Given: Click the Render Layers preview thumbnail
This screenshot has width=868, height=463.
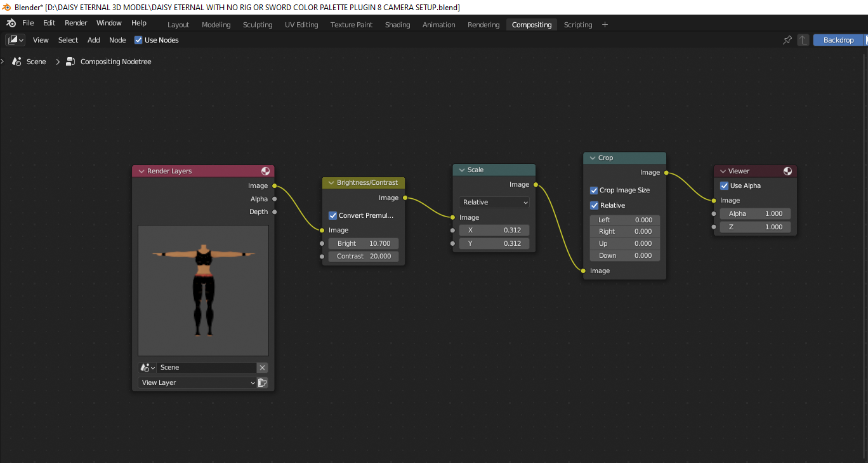Looking at the screenshot, I should click(203, 290).
